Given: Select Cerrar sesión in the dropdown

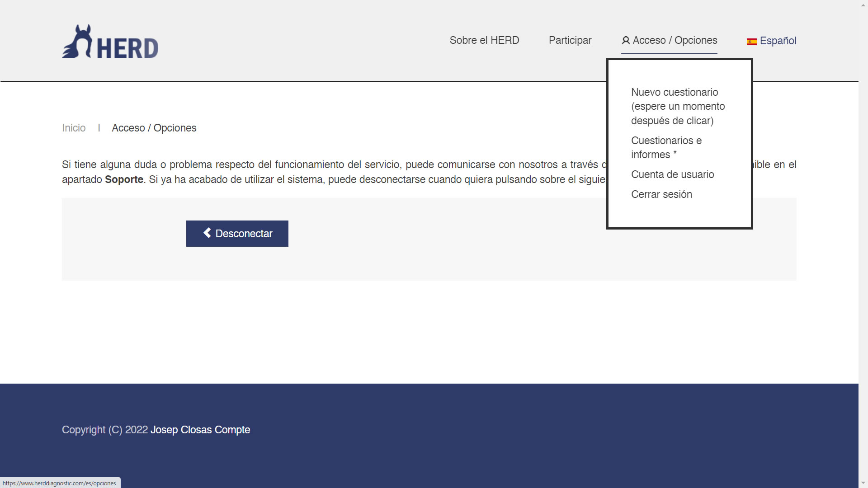Looking at the screenshot, I should click(x=661, y=194).
